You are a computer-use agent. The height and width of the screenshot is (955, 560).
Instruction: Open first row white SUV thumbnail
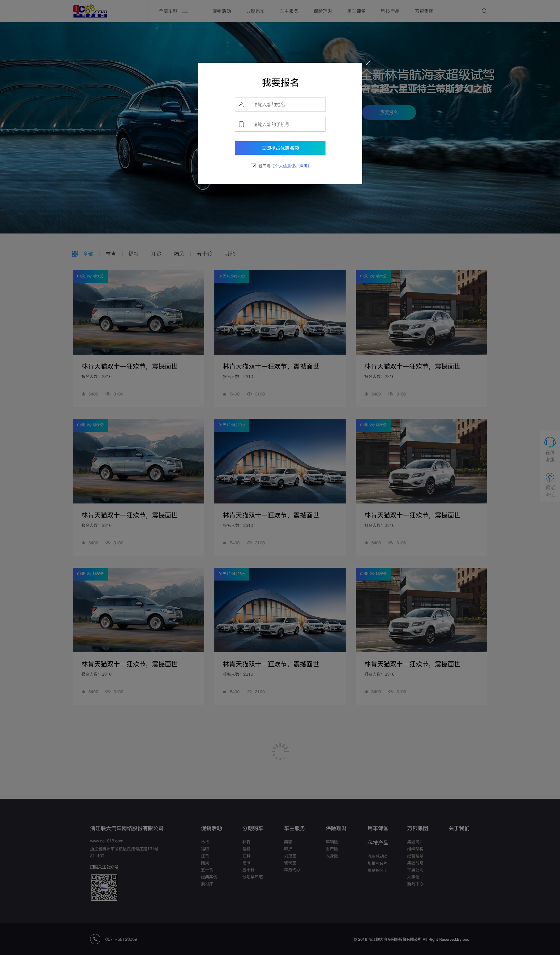421,312
